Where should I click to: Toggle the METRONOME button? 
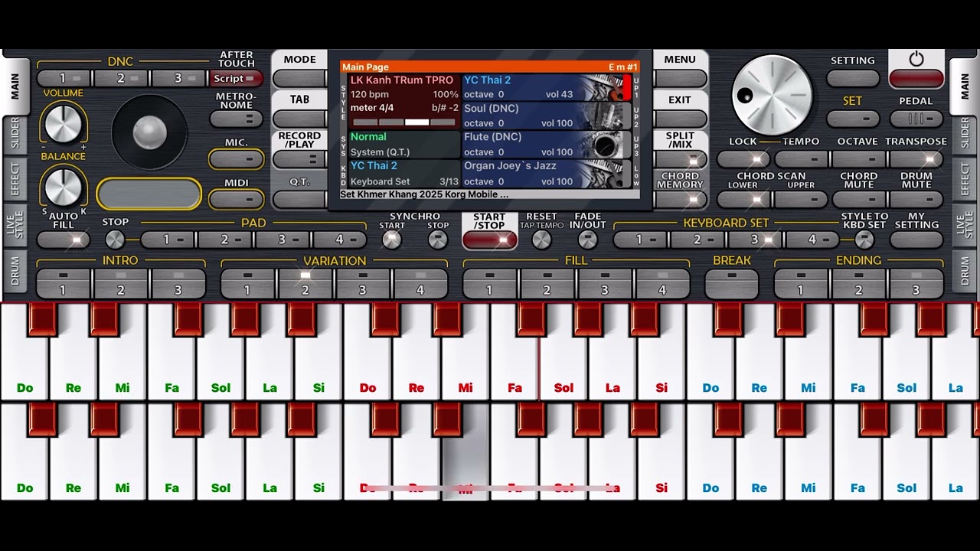237,119
